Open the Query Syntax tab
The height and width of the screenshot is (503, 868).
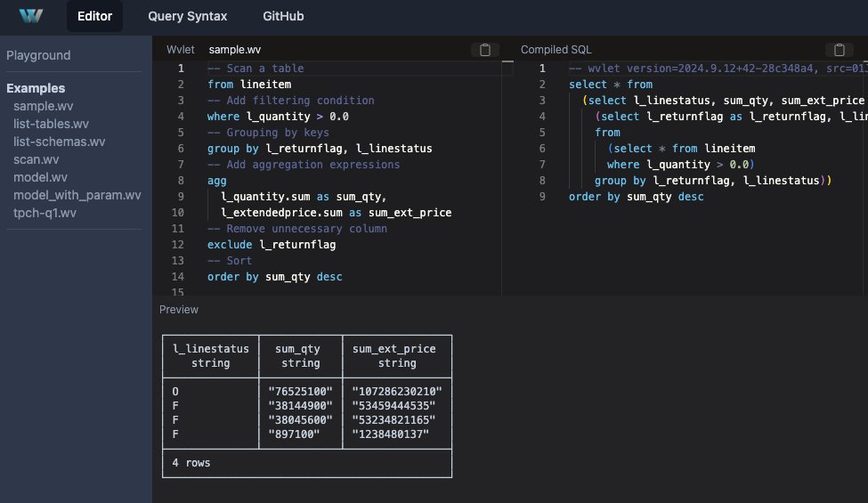click(x=187, y=16)
